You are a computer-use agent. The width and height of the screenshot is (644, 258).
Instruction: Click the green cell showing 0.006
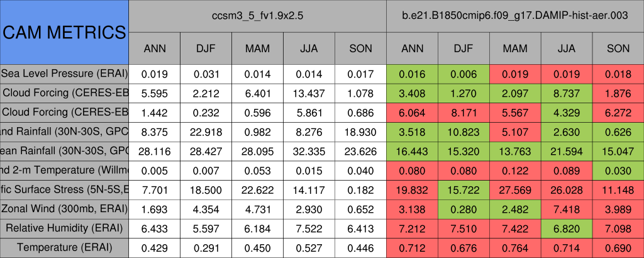[x=464, y=74]
